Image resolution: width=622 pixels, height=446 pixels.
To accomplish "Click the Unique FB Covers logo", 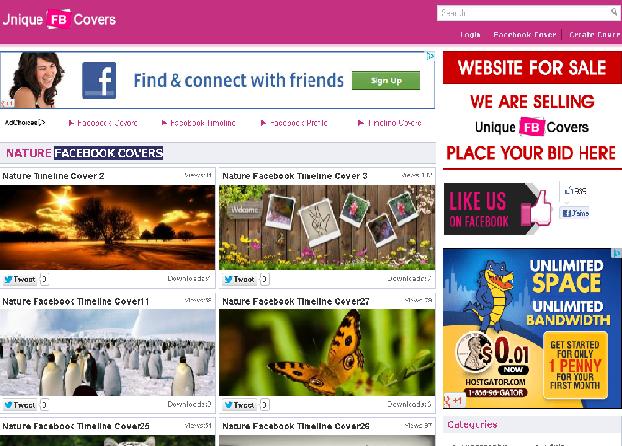I will tap(59, 19).
